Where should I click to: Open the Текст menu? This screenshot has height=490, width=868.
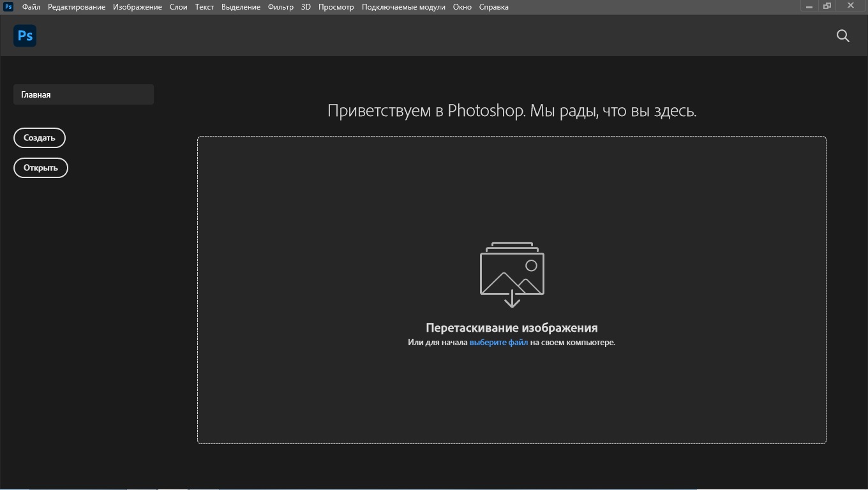coord(204,7)
